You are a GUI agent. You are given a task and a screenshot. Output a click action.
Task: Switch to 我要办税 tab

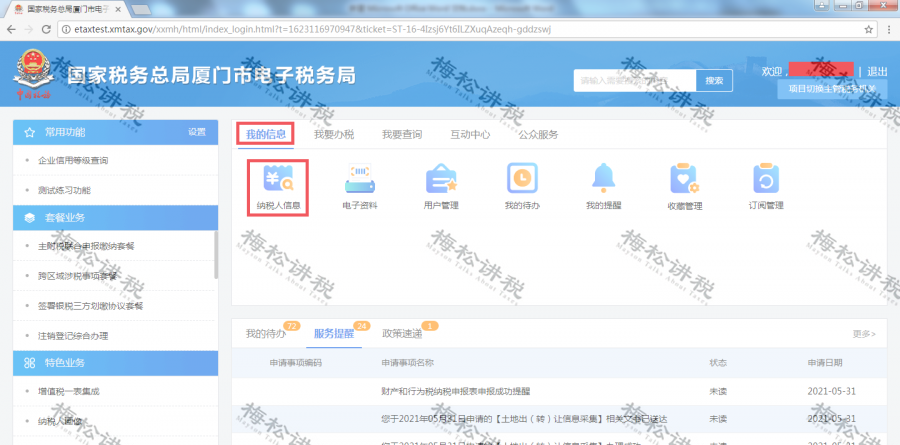pyautogui.click(x=334, y=135)
